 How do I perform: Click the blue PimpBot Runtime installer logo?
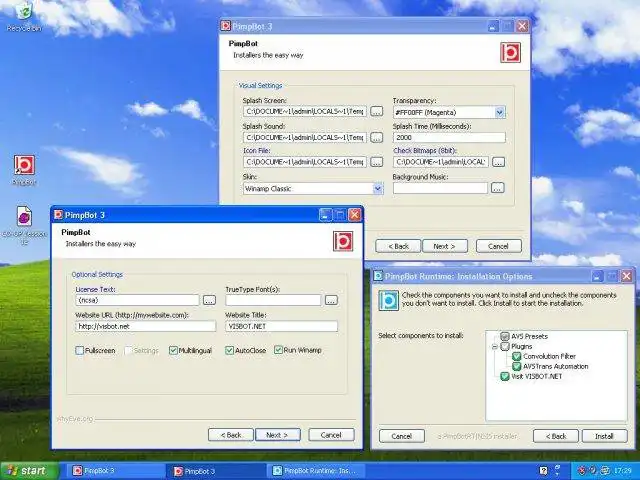[388, 301]
